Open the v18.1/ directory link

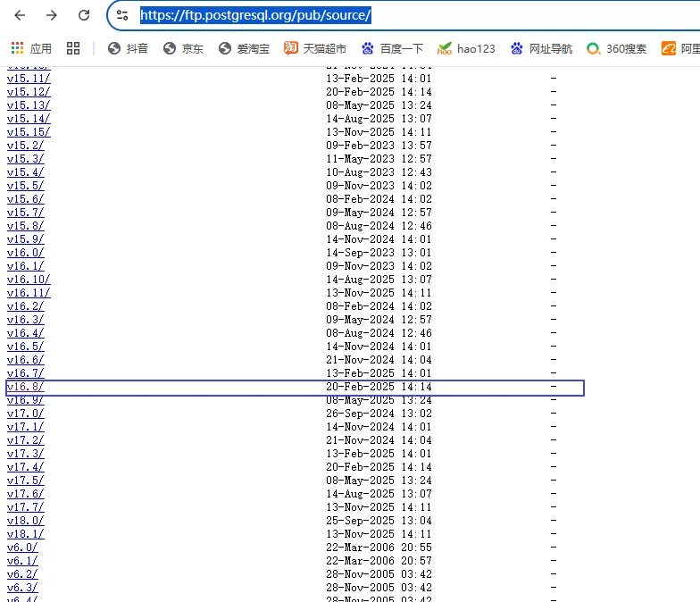[25, 534]
